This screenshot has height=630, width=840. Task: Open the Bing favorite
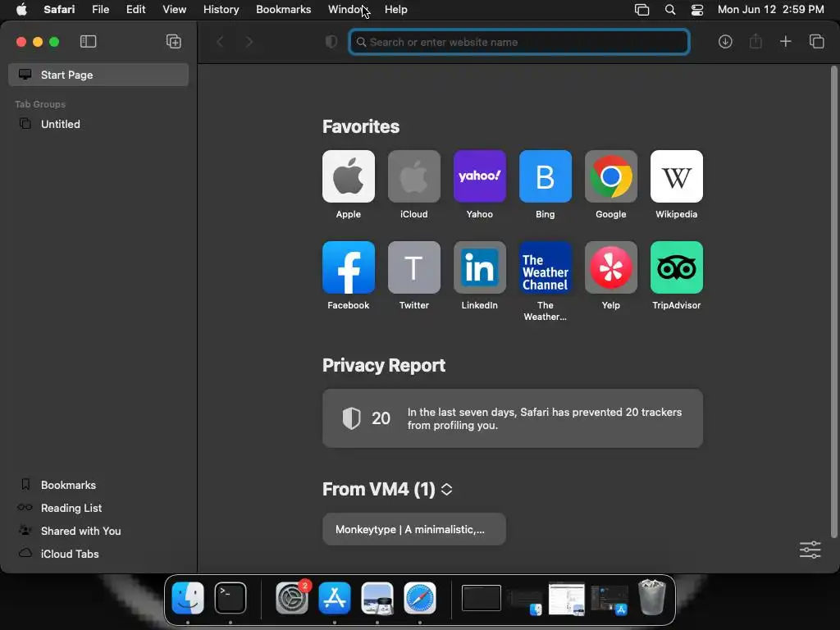click(546, 176)
